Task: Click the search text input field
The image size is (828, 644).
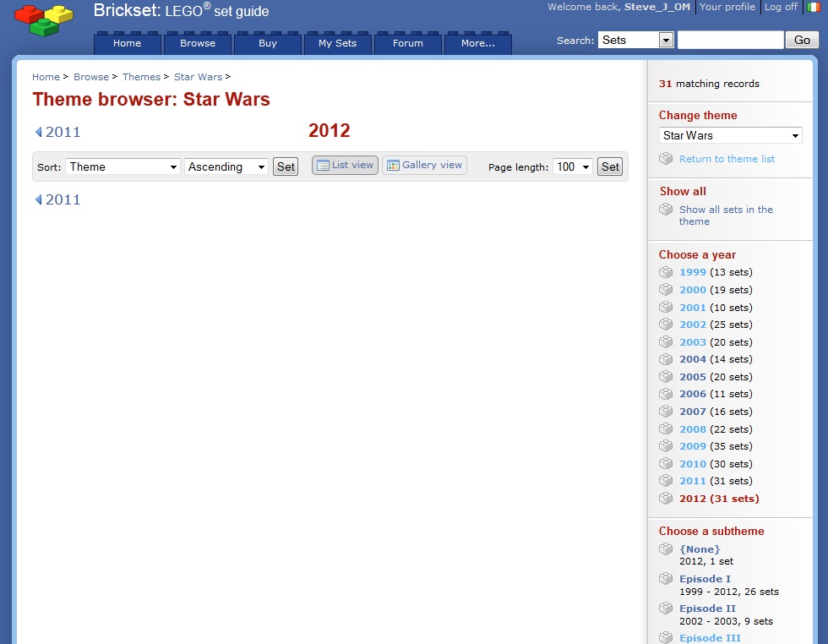Action: point(730,40)
